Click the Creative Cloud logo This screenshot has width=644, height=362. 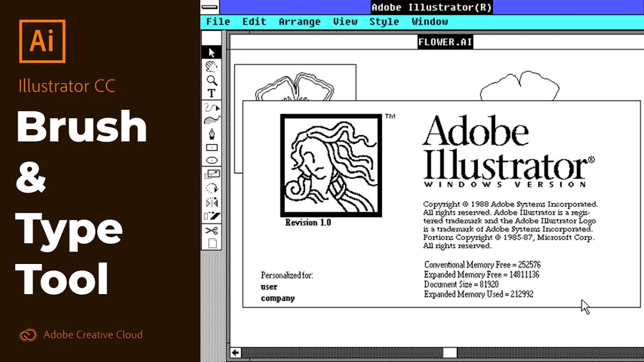click(x=28, y=335)
